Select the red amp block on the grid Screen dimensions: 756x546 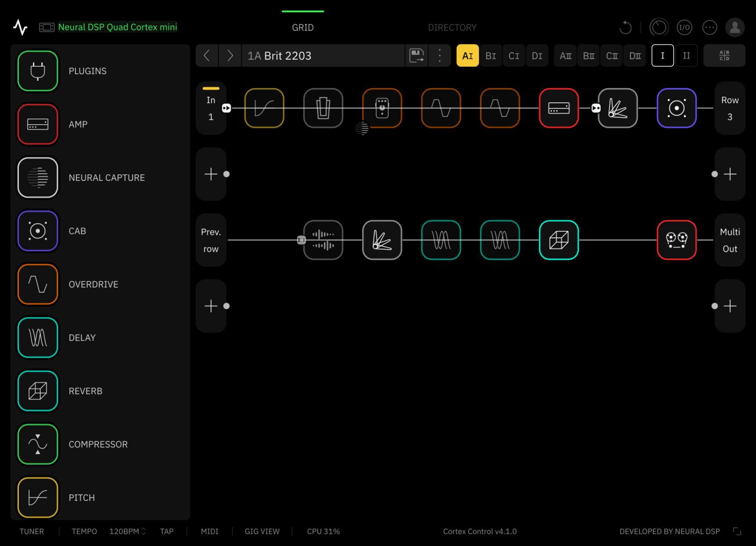(x=559, y=108)
